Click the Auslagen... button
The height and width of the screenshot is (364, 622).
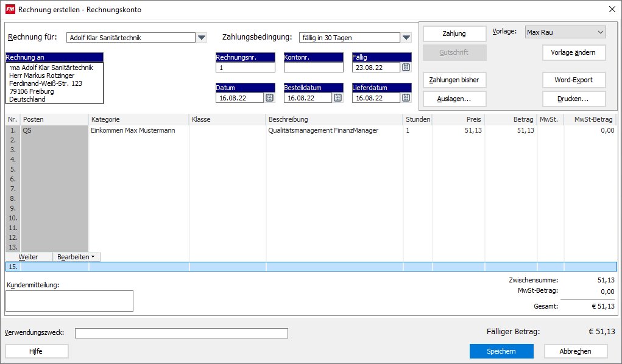tap(454, 99)
